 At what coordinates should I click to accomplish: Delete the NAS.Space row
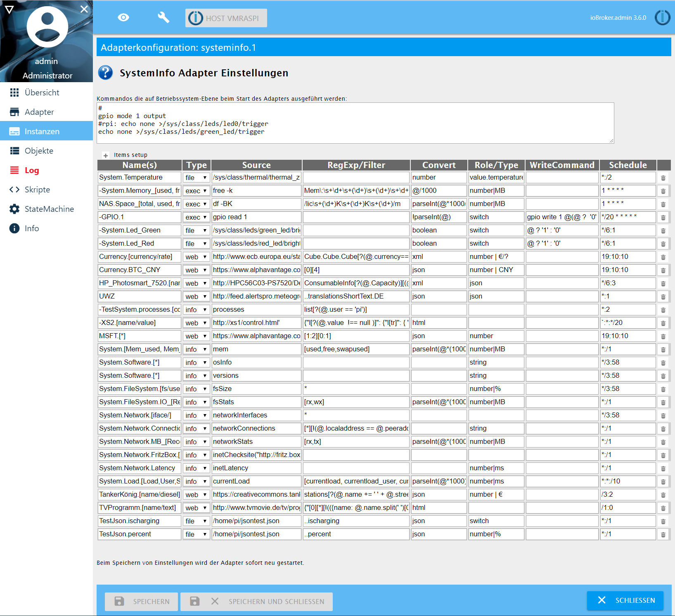coord(663,204)
